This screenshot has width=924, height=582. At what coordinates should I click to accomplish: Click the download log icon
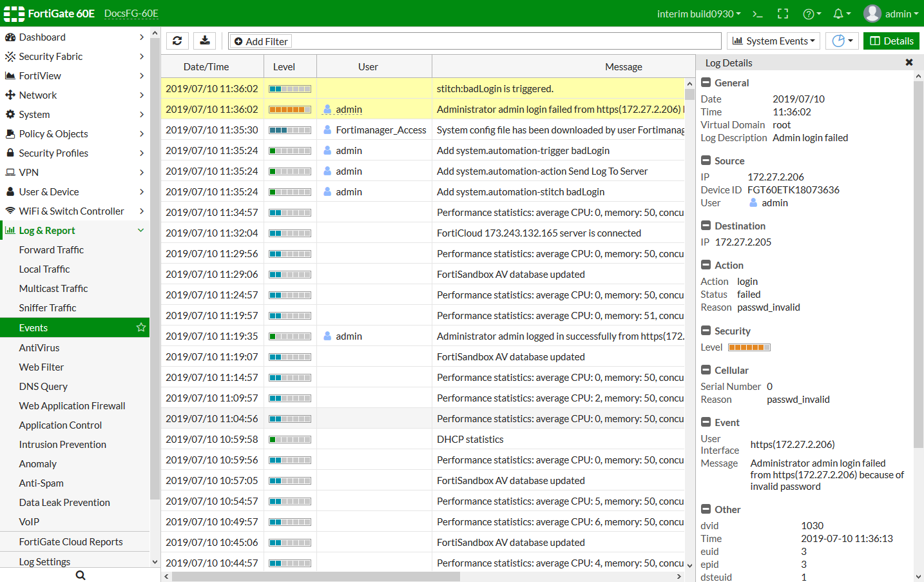(x=204, y=41)
